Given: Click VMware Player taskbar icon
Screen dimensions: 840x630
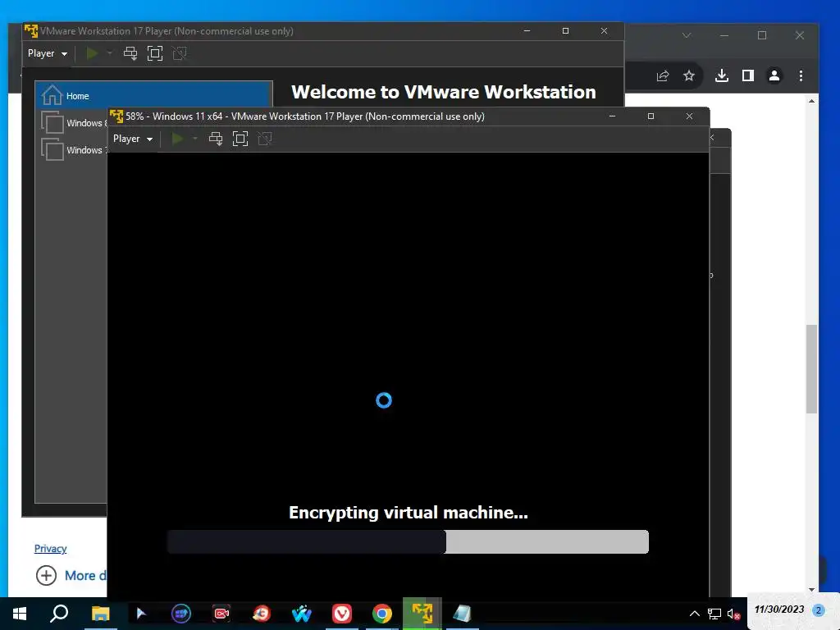Looking at the screenshot, I should 422,614.
